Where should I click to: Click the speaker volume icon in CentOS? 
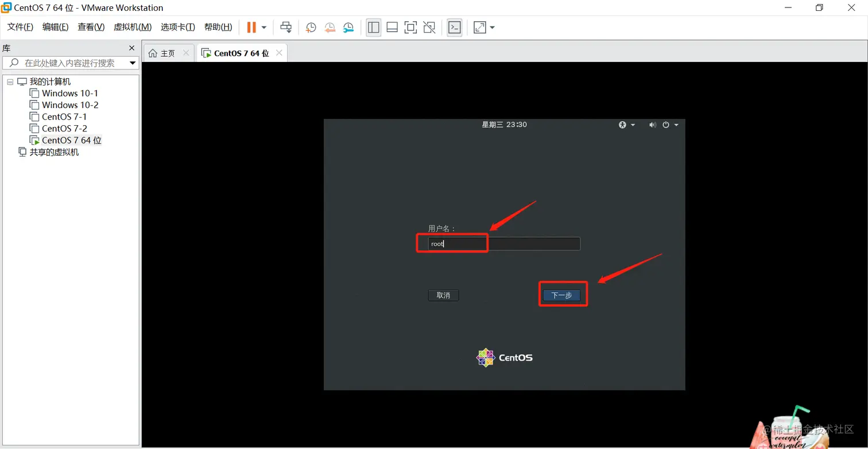point(652,125)
